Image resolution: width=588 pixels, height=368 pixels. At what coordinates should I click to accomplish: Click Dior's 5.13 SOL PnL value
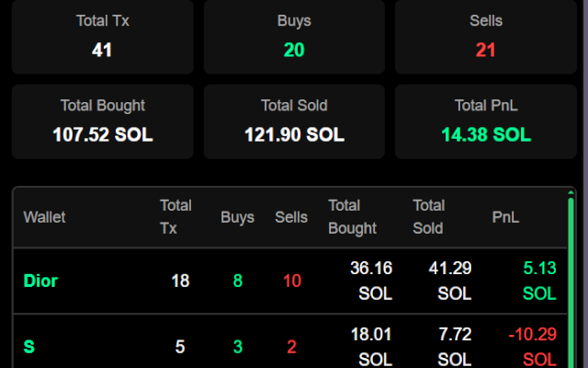click(539, 281)
